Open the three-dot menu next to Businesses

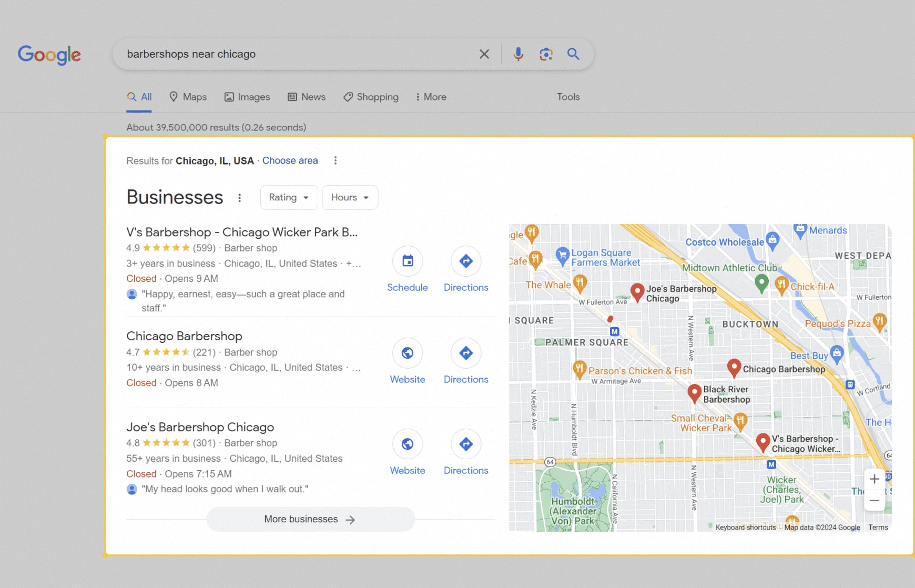tap(240, 198)
